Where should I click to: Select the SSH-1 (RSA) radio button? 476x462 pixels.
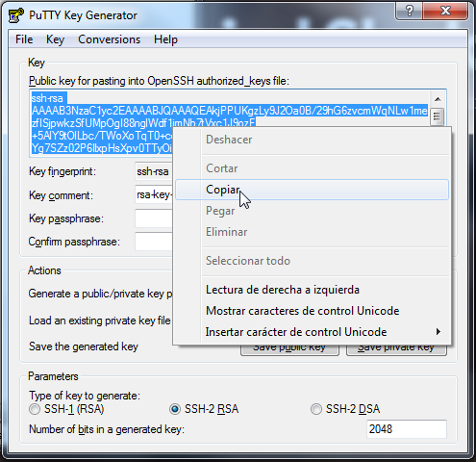click(35, 409)
